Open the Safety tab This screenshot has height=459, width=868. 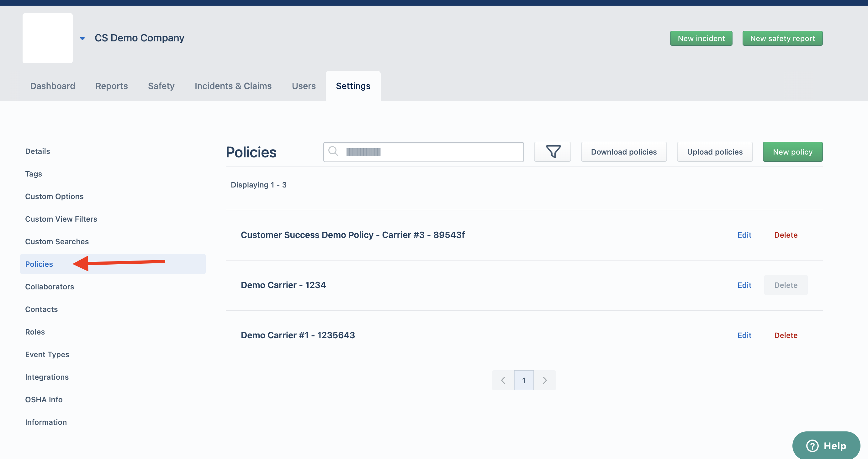pyautogui.click(x=161, y=86)
